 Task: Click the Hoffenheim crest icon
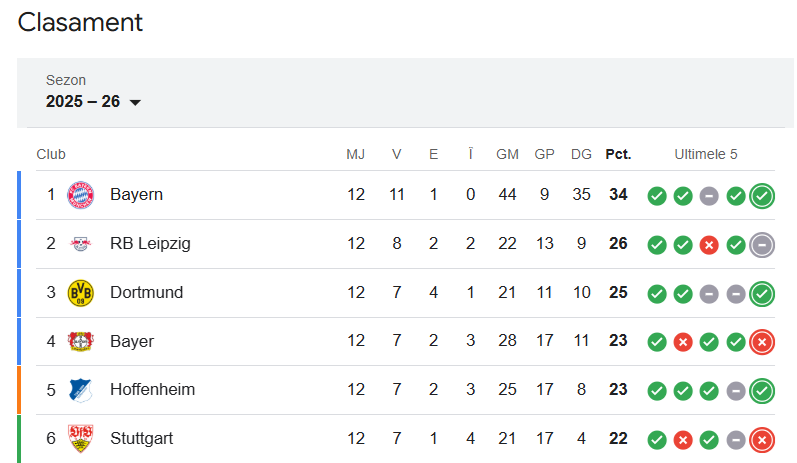(80, 390)
